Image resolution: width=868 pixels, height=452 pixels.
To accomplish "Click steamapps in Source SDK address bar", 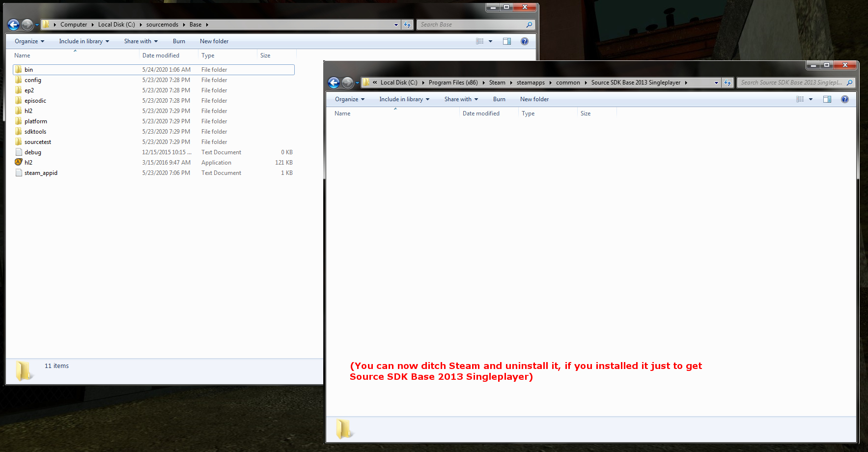I will point(531,83).
